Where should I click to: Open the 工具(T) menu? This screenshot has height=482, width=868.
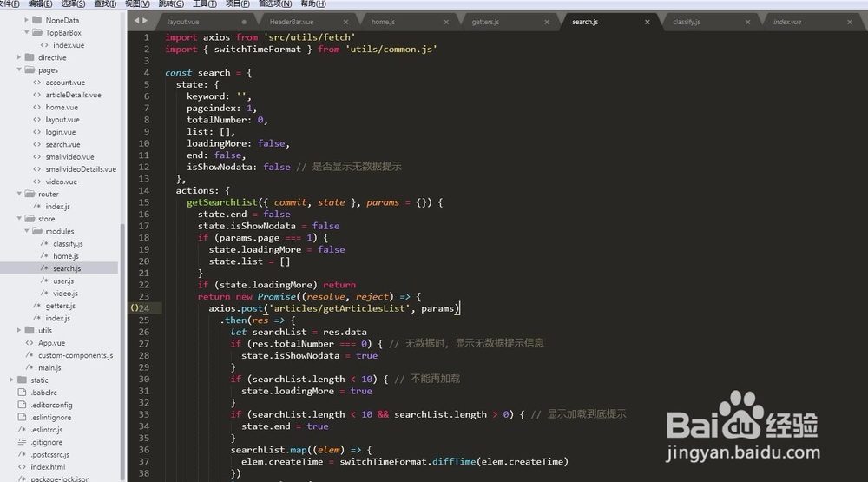[x=204, y=3]
